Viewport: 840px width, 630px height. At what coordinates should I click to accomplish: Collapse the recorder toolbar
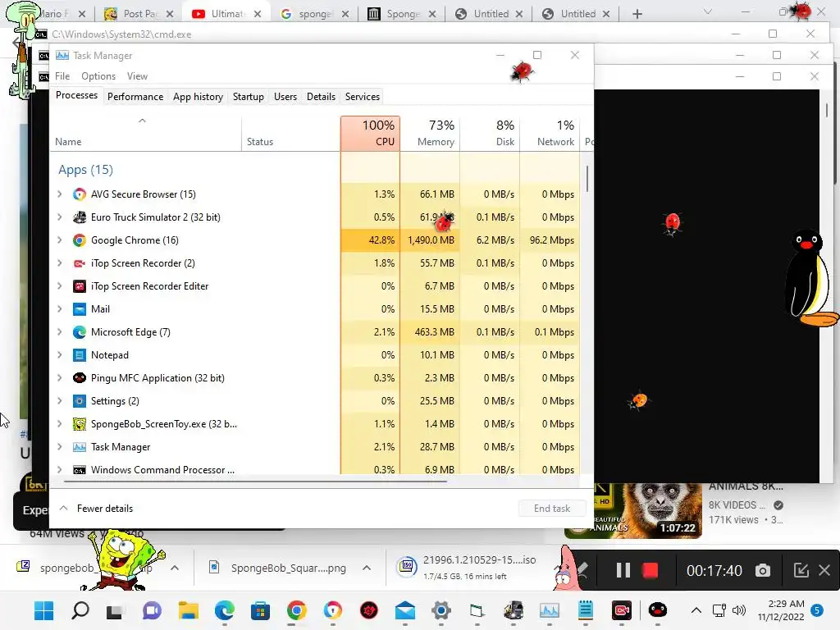(x=801, y=571)
